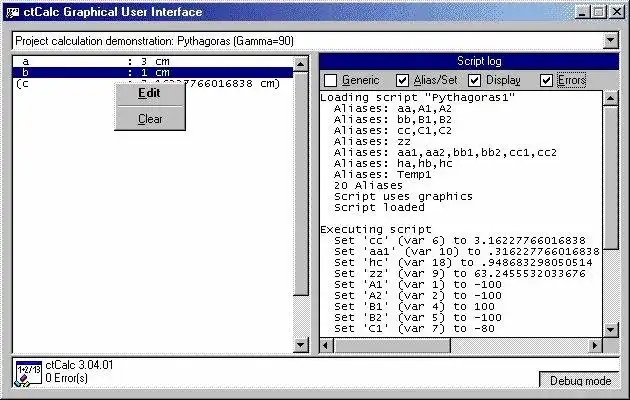630x400 pixels.
Task: Uncheck the Display checkbox
Action: tap(475, 80)
